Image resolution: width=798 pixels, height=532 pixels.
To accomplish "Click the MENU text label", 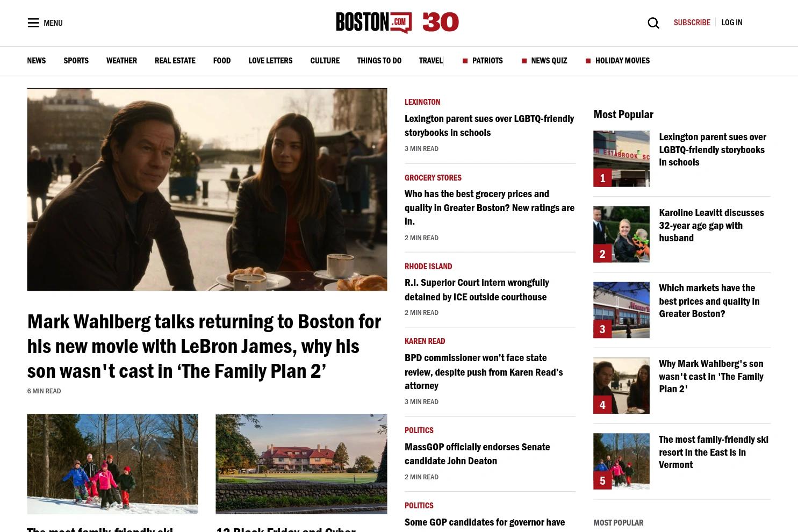I will pos(53,23).
